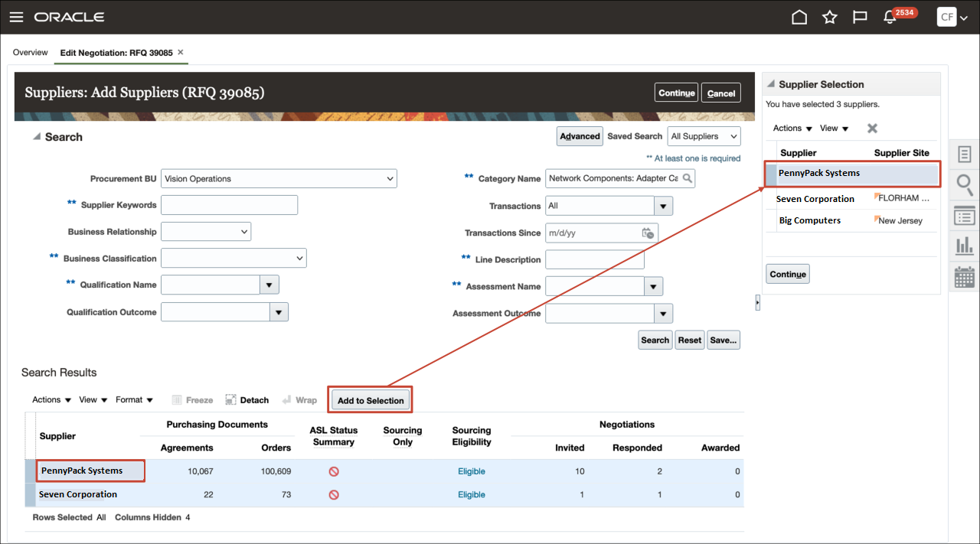Open Eligible link for Seven Corporation
This screenshot has width=980, height=544.
coord(472,495)
